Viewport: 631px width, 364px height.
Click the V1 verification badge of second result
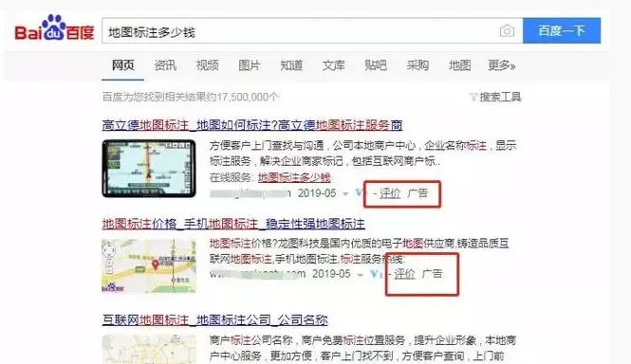(x=375, y=274)
